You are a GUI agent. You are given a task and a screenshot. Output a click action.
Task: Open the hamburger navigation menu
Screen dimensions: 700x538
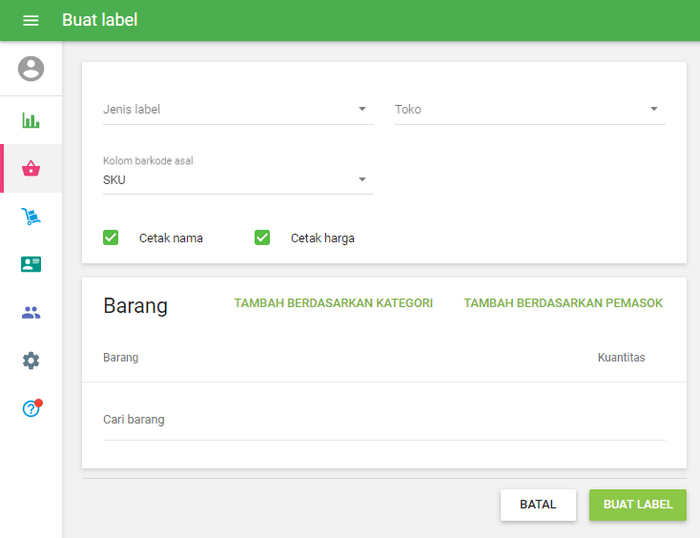point(31,20)
